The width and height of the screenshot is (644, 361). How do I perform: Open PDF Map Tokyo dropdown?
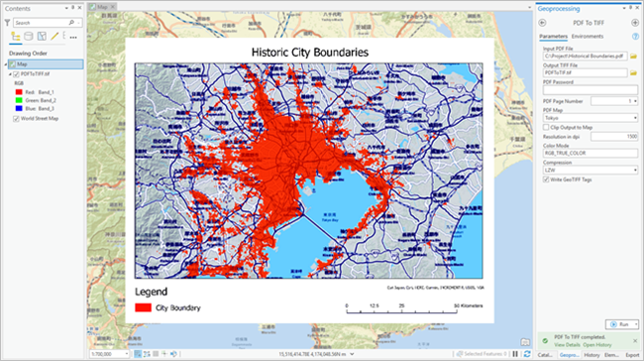pyautogui.click(x=635, y=118)
